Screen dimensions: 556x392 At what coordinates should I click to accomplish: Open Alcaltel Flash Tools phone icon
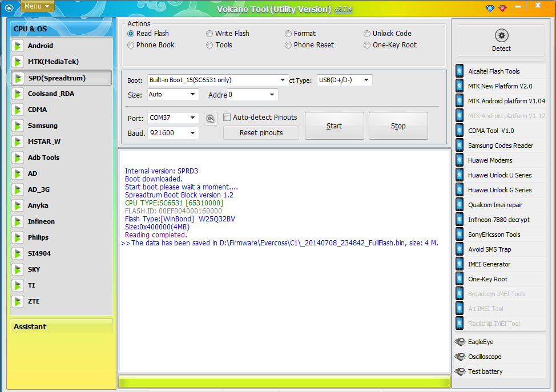(x=460, y=71)
